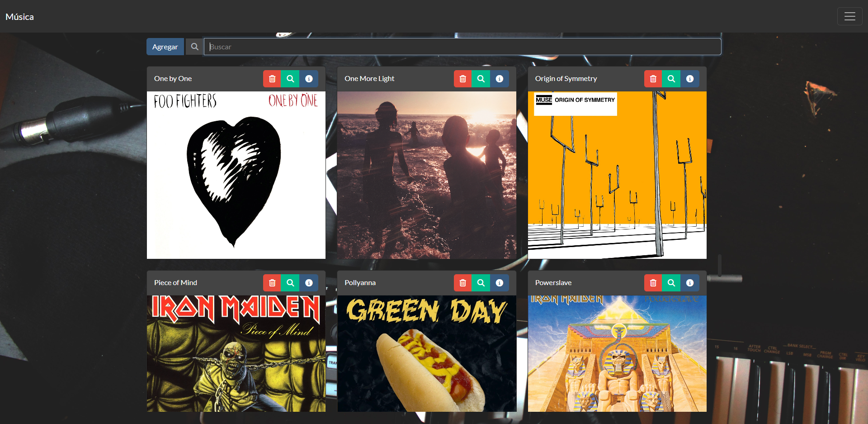This screenshot has height=424, width=868.
Task: Select the 'Origin of Symmetry' card title
Action: (566, 79)
